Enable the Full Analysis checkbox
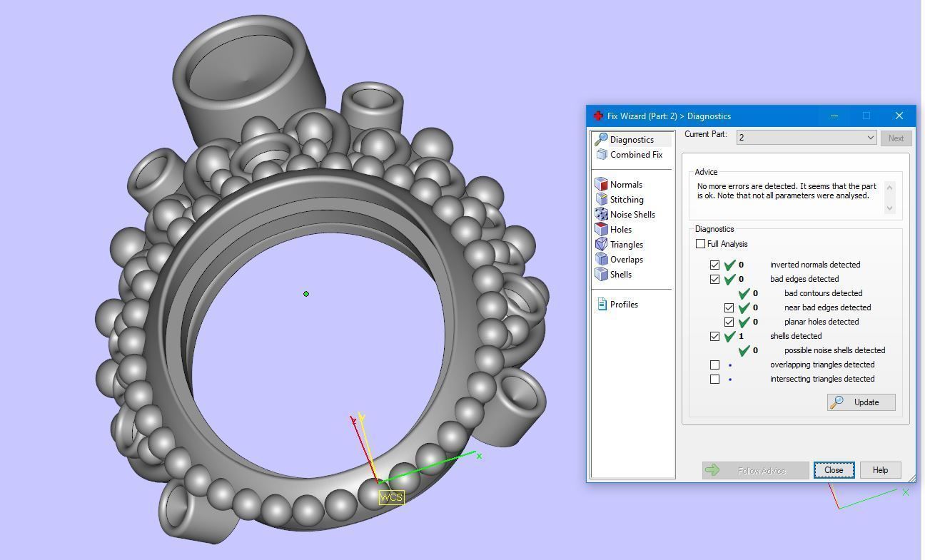The height and width of the screenshot is (560, 925). [x=700, y=243]
